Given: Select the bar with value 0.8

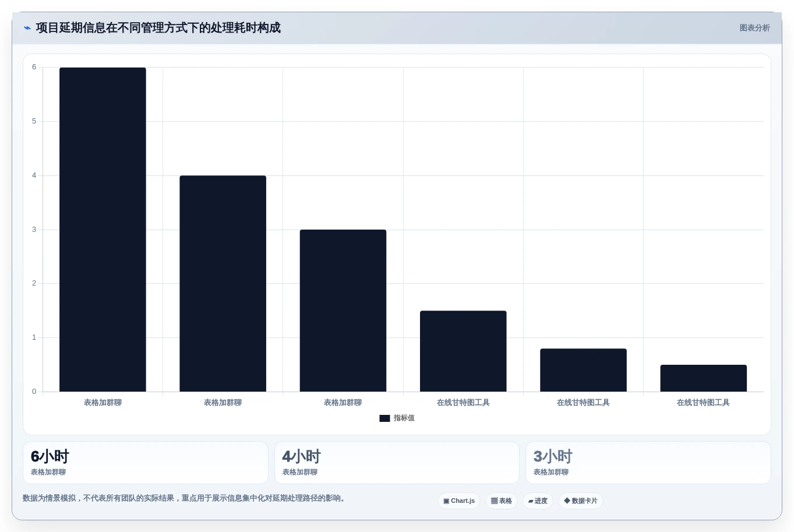Looking at the screenshot, I should (x=583, y=370).
